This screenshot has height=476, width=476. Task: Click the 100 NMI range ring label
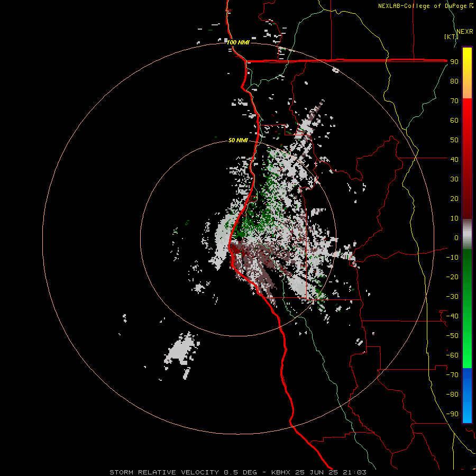tap(239, 42)
